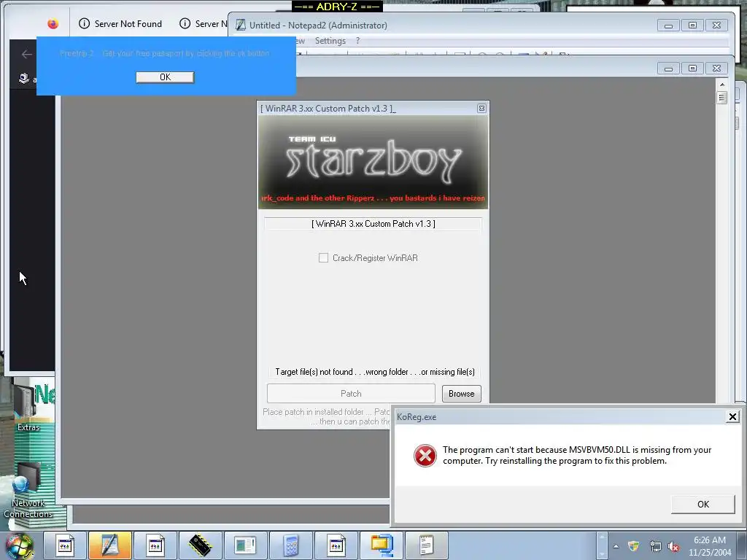Click the scrollbar thumb in gray window
Image resolution: width=747 pixels, height=560 pixels.
[722, 98]
